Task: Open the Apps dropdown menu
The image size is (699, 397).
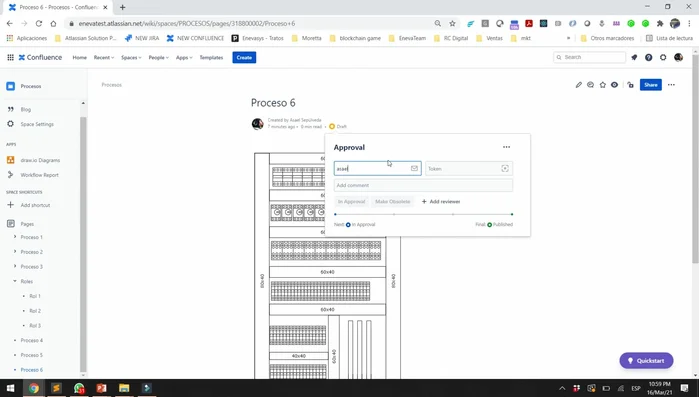Action: click(x=184, y=57)
